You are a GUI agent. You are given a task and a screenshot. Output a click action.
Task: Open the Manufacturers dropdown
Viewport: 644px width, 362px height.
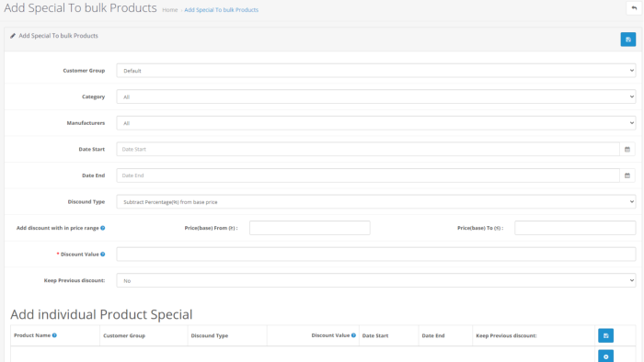(x=375, y=123)
